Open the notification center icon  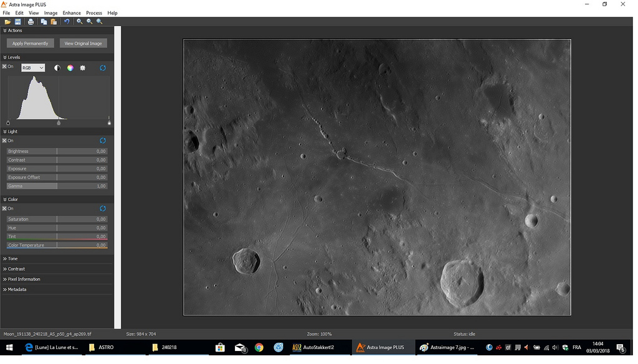point(621,348)
